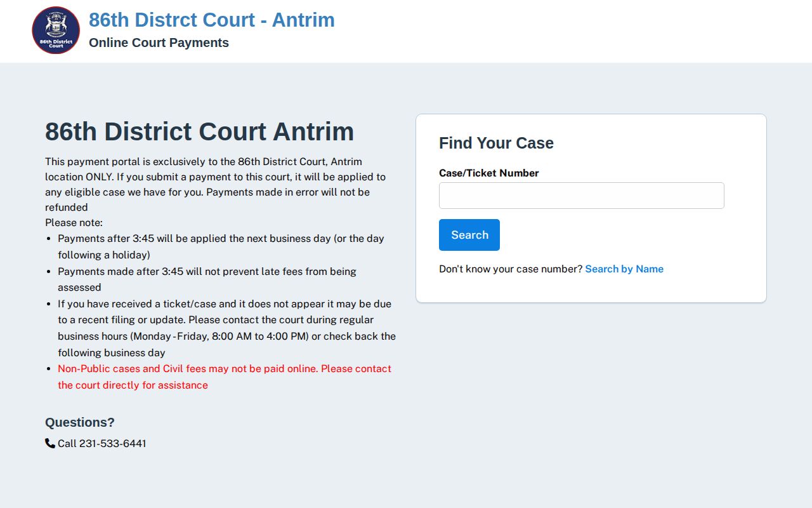Click the bullet about a ticket/case not appearing
Screen dimensions: 812x508
click(226, 328)
